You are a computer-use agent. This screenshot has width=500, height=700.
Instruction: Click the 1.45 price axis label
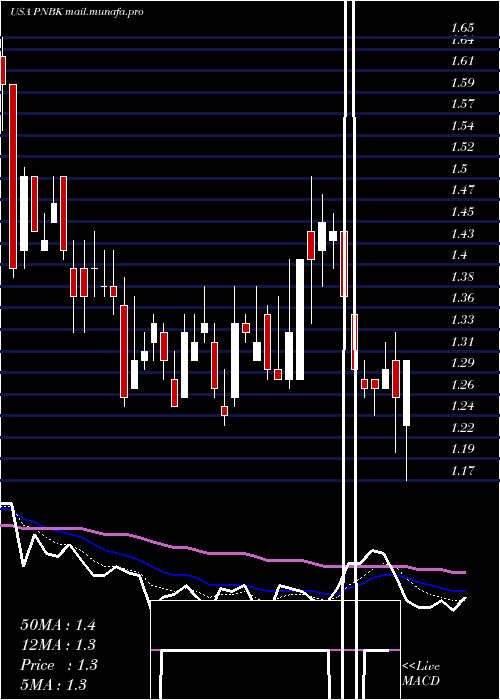(462, 212)
